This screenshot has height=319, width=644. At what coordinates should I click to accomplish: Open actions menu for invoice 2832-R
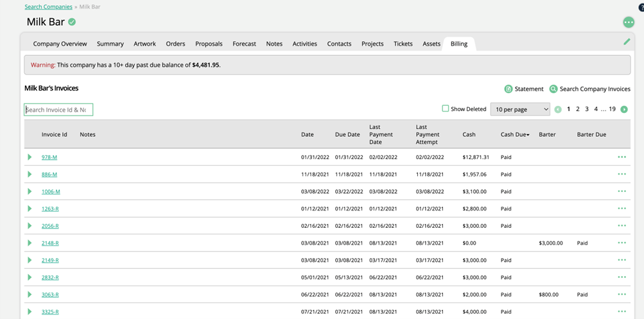tap(622, 277)
